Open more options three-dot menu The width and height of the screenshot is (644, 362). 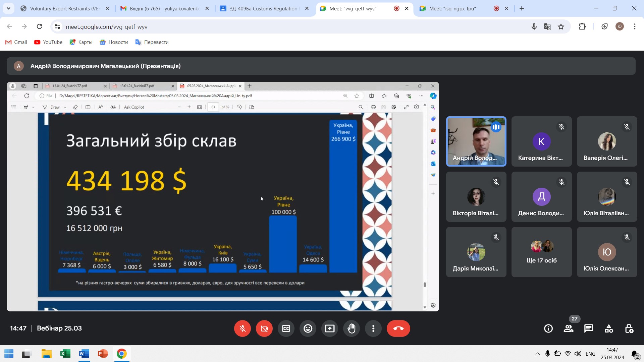pos(373,328)
